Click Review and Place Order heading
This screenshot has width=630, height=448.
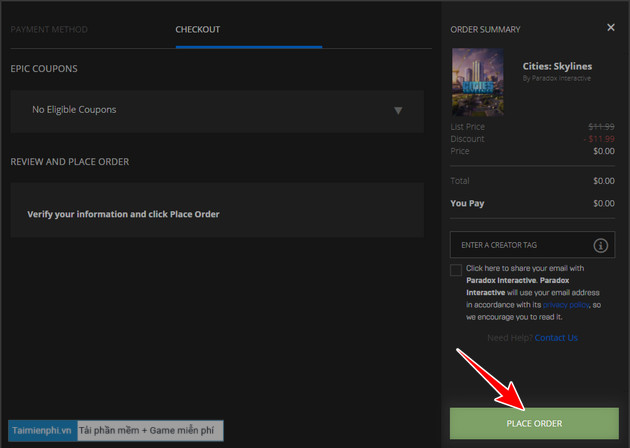[70, 162]
